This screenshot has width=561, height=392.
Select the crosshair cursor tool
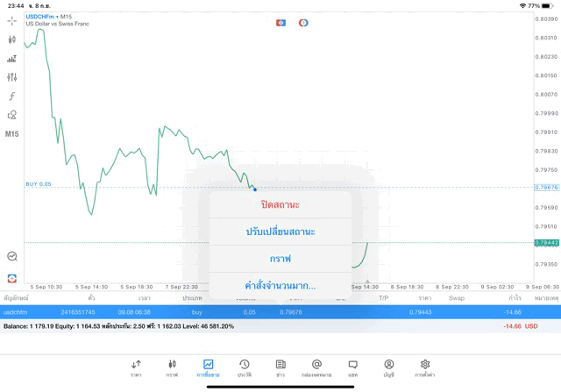tap(11, 20)
